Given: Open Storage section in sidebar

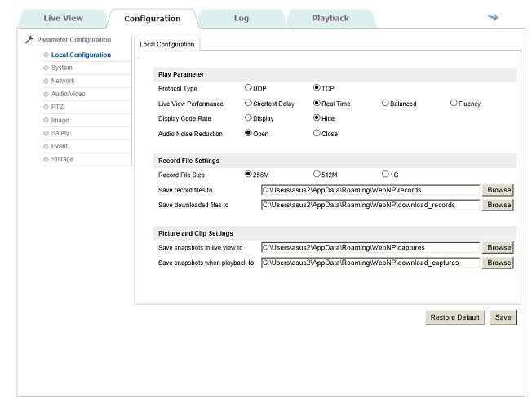Looking at the screenshot, I should click(x=62, y=159).
